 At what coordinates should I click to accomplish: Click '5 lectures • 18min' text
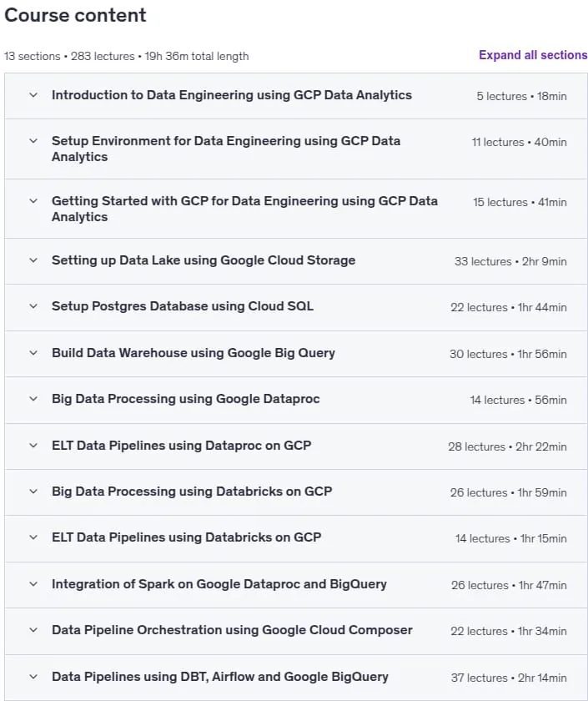tap(521, 96)
